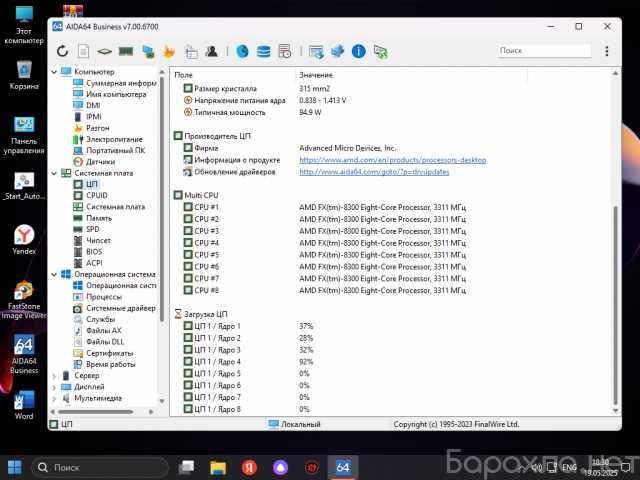Screen dimensions: 640x480
Task: Open the Корзина desktop icon
Action: coord(24,75)
